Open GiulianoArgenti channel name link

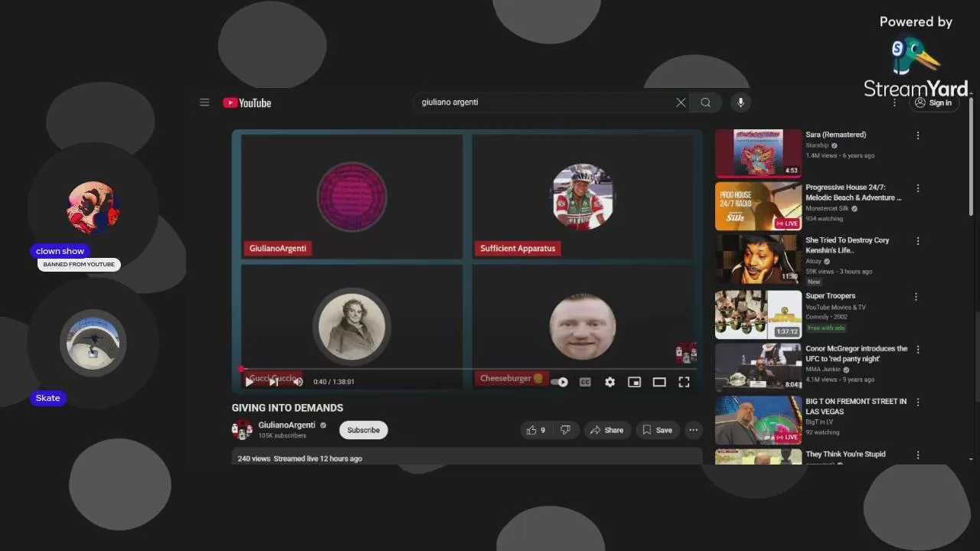click(287, 425)
